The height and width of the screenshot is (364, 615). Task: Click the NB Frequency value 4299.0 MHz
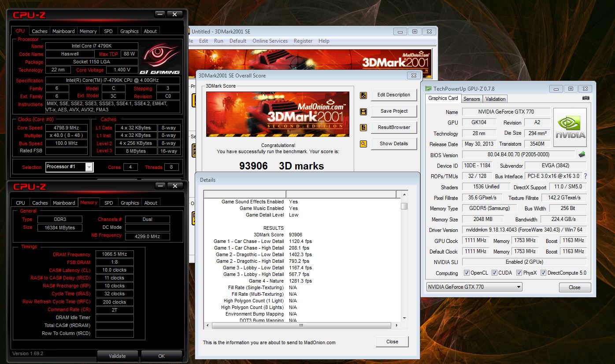(148, 236)
